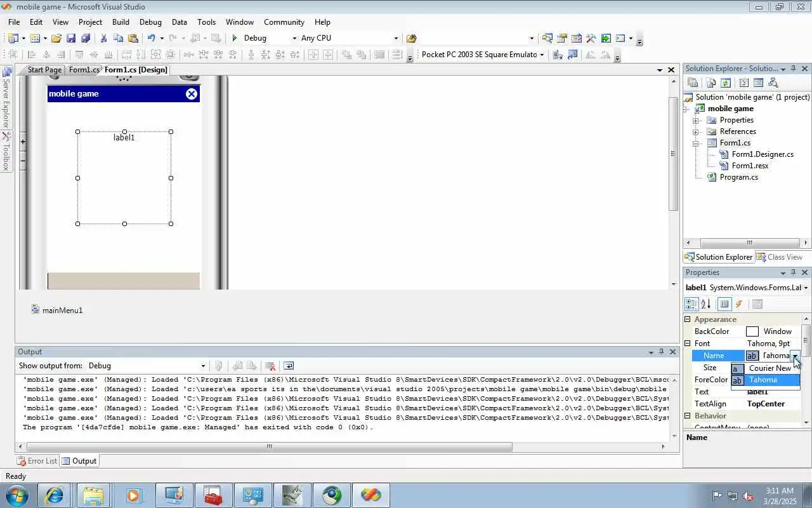Open the Debug configuration dropdown

click(x=294, y=38)
